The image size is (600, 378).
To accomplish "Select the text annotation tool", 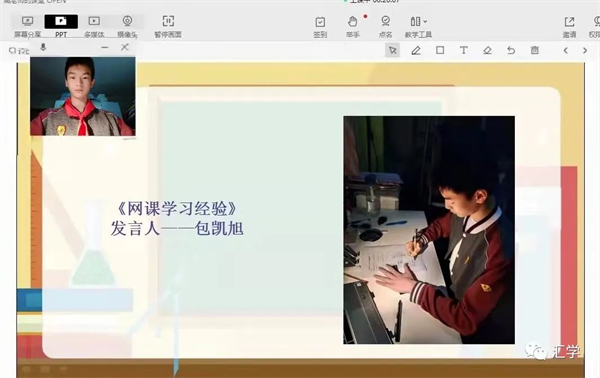I will (x=463, y=50).
